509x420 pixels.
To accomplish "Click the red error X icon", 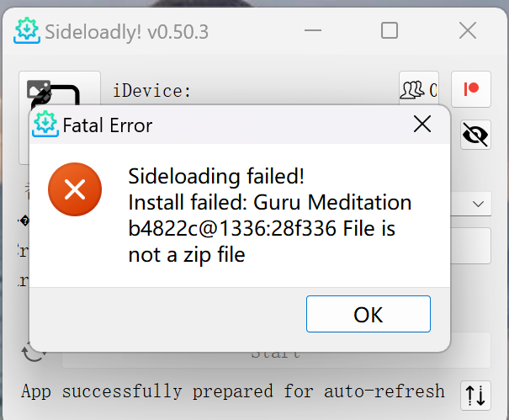I will (75, 189).
